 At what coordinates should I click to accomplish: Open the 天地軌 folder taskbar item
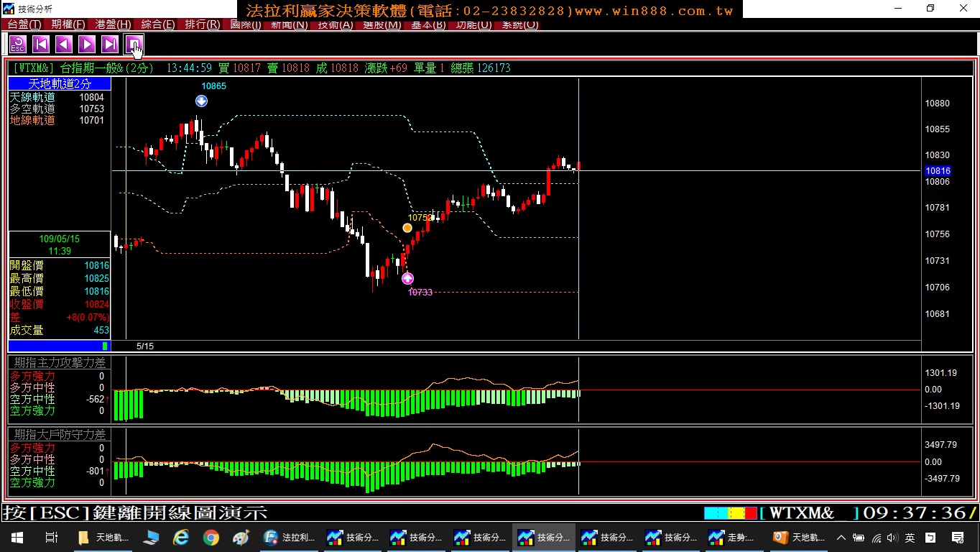pyautogui.click(x=104, y=537)
